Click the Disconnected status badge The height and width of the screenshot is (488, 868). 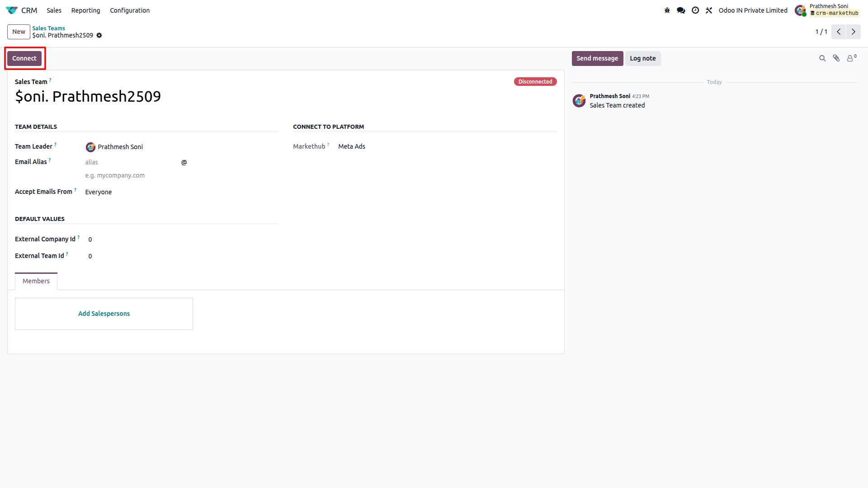click(535, 82)
